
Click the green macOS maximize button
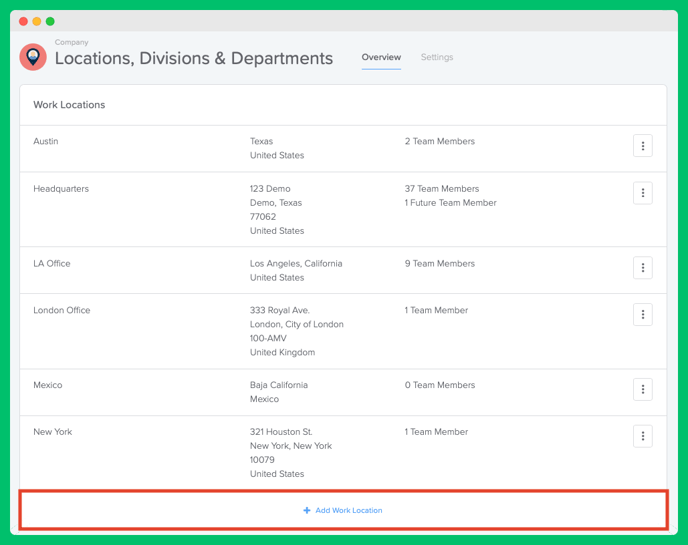point(50,21)
